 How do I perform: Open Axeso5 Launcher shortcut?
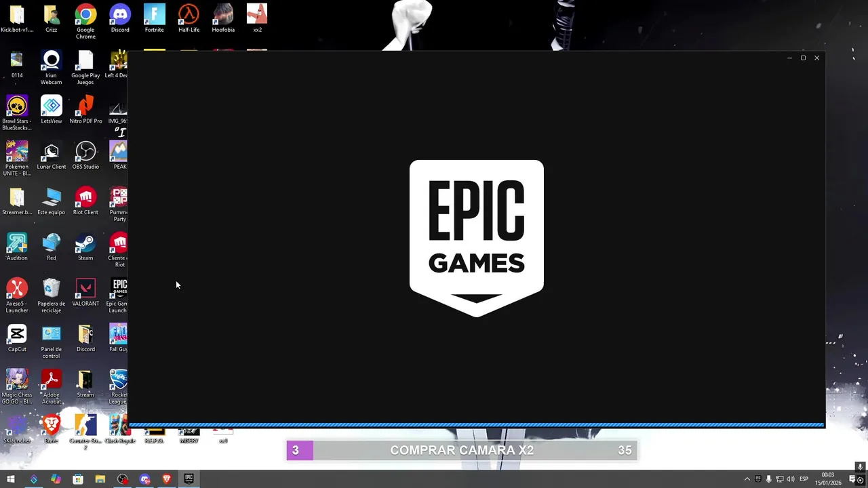[x=17, y=296]
